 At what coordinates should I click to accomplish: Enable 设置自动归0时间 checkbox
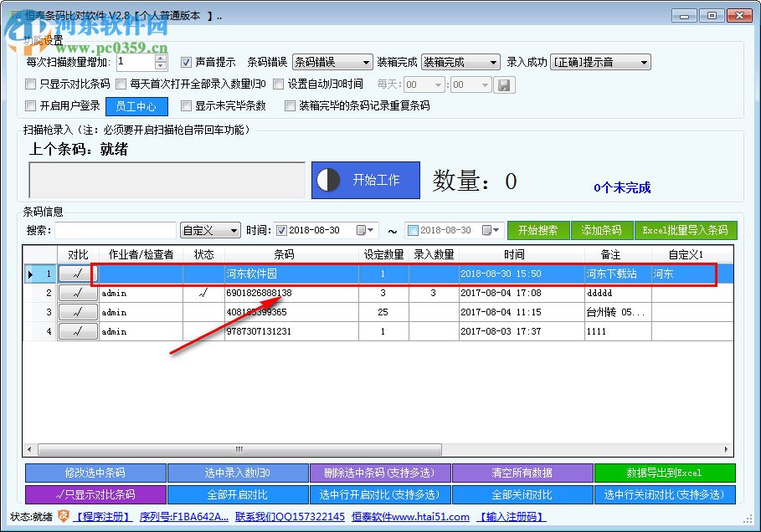278,84
